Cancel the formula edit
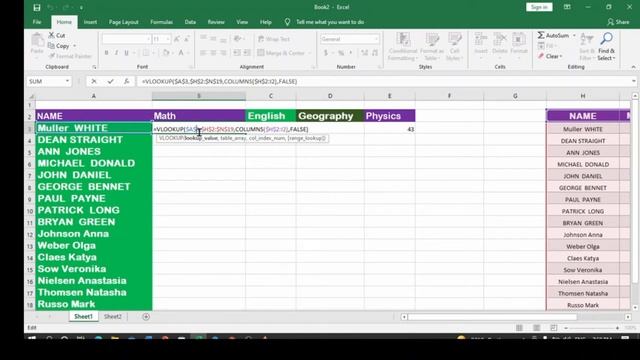 pos(94,81)
